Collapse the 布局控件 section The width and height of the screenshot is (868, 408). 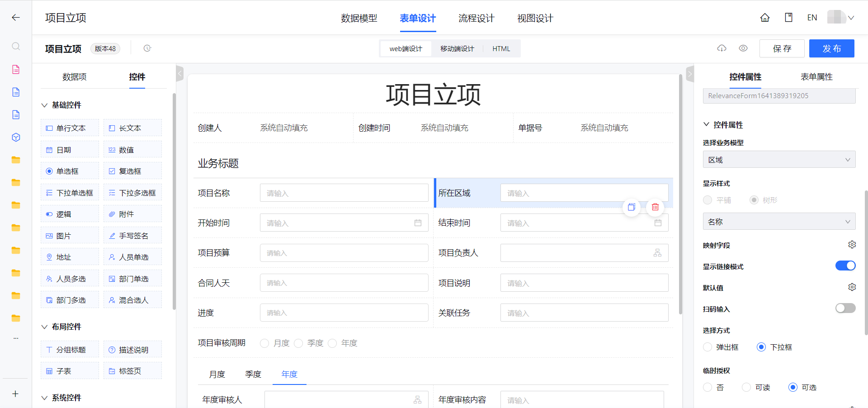pyautogui.click(x=44, y=327)
